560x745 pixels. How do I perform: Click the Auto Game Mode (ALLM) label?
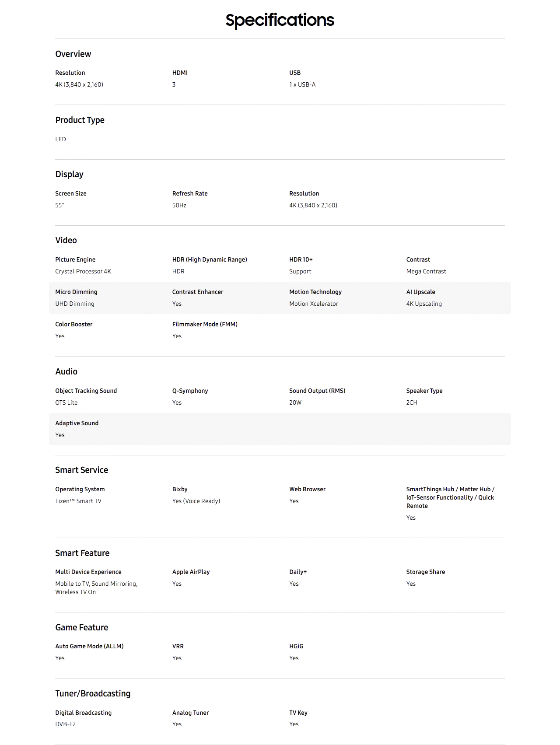click(x=89, y=646)
